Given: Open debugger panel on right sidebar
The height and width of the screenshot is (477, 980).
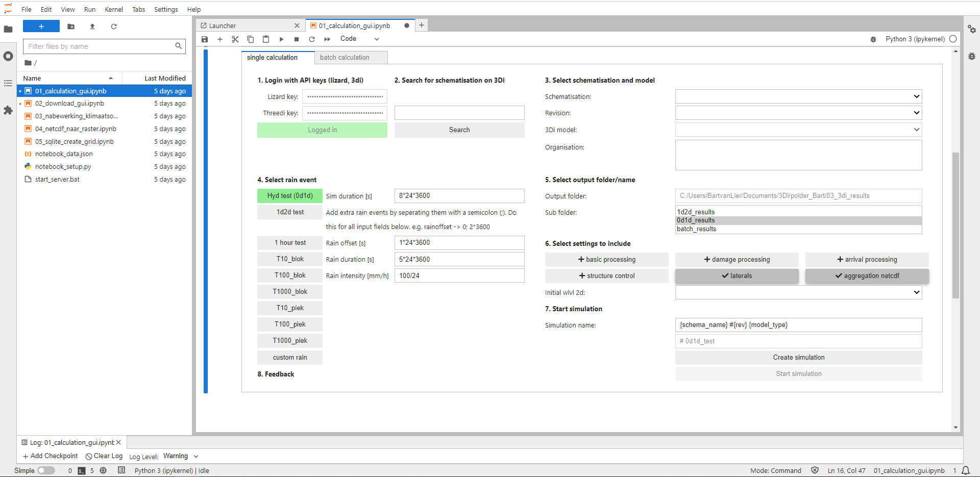Looking at the screenshot, I should (972, 56).
